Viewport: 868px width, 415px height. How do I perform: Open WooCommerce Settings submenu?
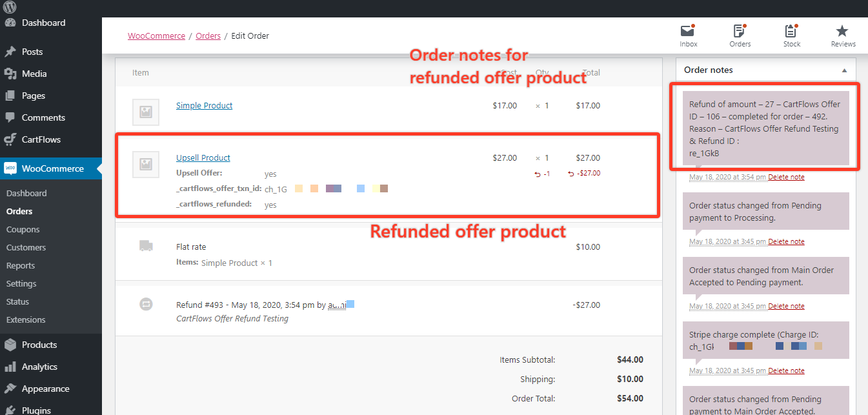20,283
